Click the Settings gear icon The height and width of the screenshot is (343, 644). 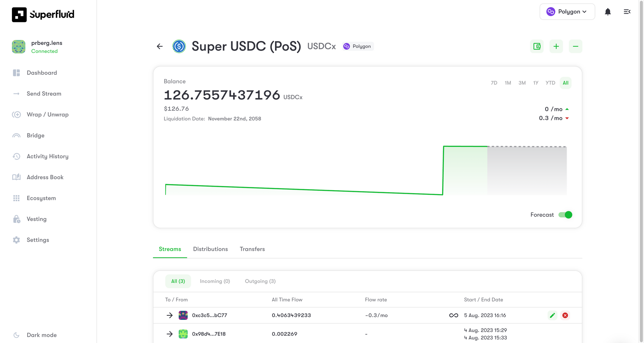coord(16,240)
